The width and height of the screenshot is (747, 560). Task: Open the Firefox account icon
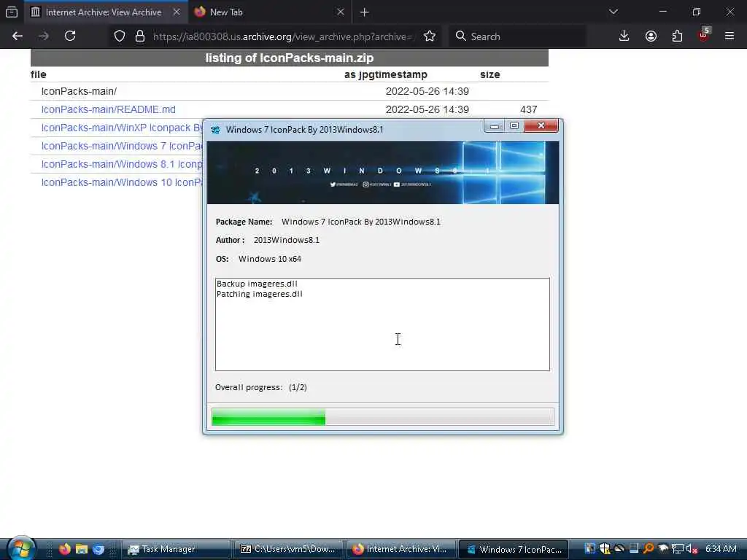tap(651, 36)
